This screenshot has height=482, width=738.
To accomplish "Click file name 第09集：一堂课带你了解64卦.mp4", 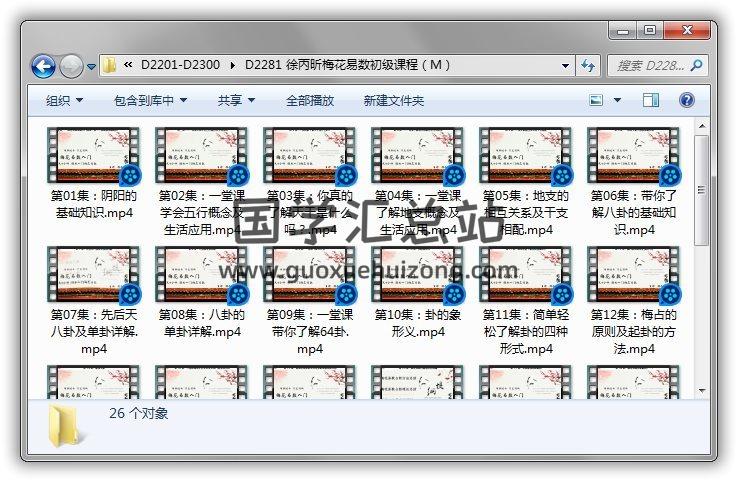I will pos(310,332).
